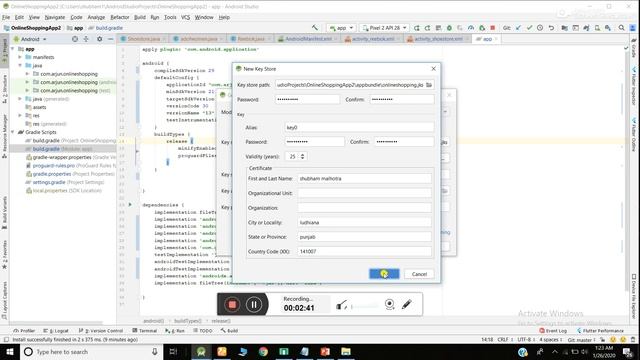Open Project panel settings gear
This screenshot has width=640, height=360.
tap(100, 39)
